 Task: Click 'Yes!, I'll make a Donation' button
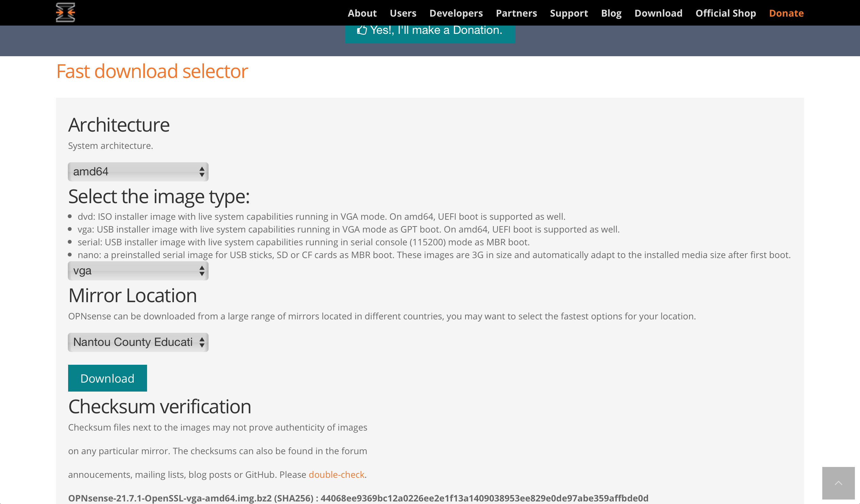click(x=430, y=34)
